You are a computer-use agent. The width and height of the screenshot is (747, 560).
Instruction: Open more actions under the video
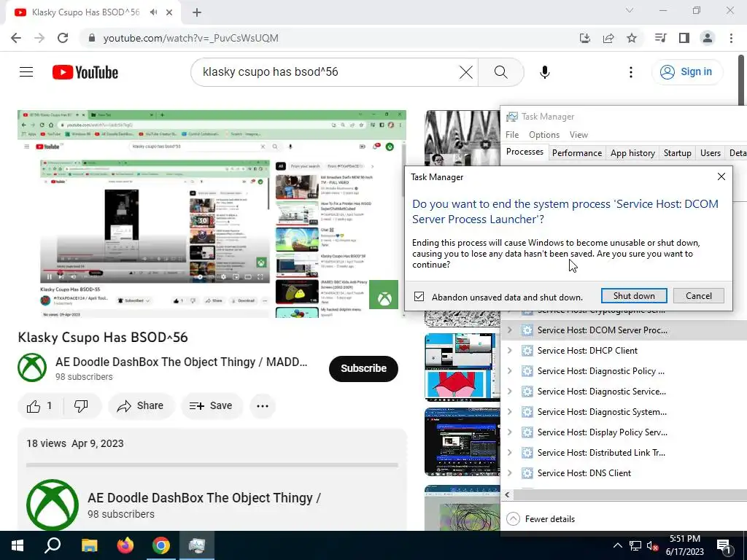pyautogui.click(x=263, y=405)
